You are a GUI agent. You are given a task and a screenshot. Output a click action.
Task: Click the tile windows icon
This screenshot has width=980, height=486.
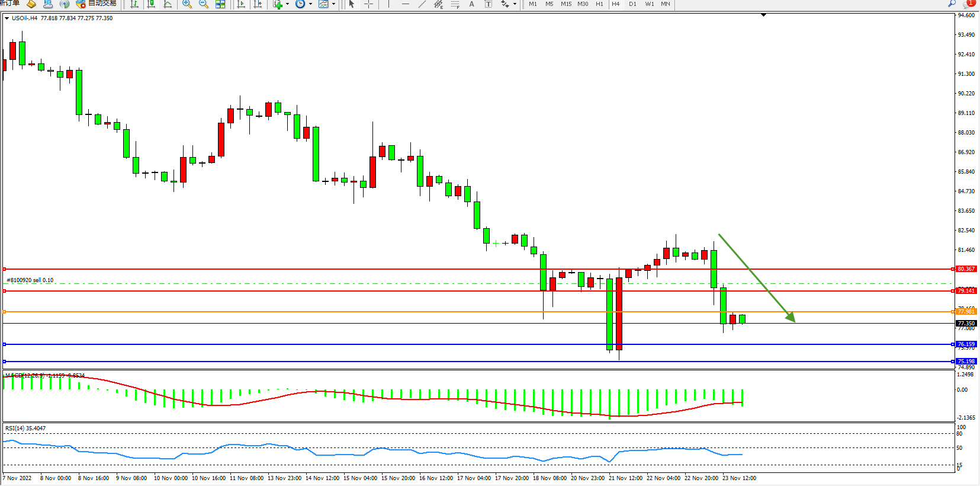coord(220,4)
